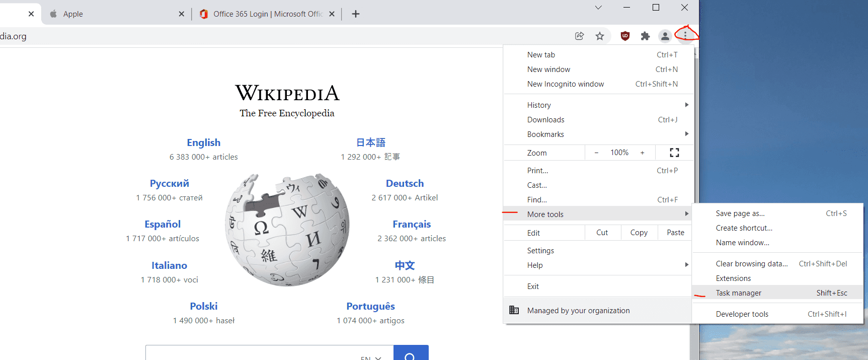Enter fullscreen mode via the zoom row icon
Viewport: 868px width, 360px height.
coord(674,153)
